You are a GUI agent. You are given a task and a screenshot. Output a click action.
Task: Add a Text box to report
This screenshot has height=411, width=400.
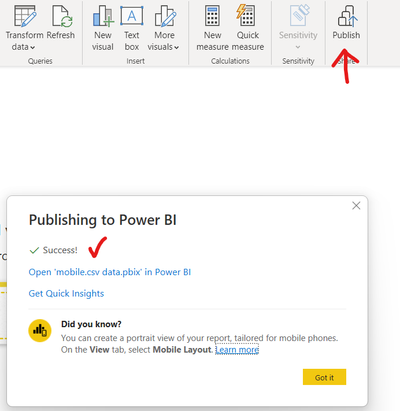[x=132, y=28]
